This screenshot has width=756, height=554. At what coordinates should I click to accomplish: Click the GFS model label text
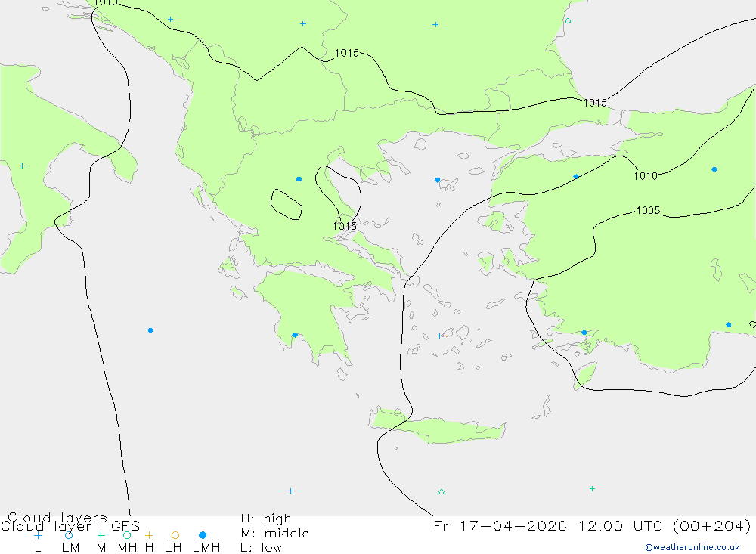pyautogui.click(x=125, y=526)
